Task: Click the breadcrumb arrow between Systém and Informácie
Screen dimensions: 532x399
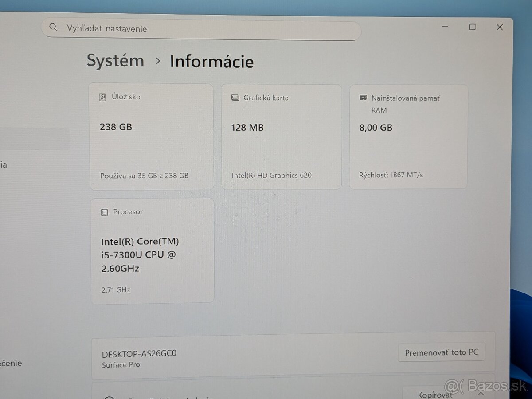Action: coord(157,62)
